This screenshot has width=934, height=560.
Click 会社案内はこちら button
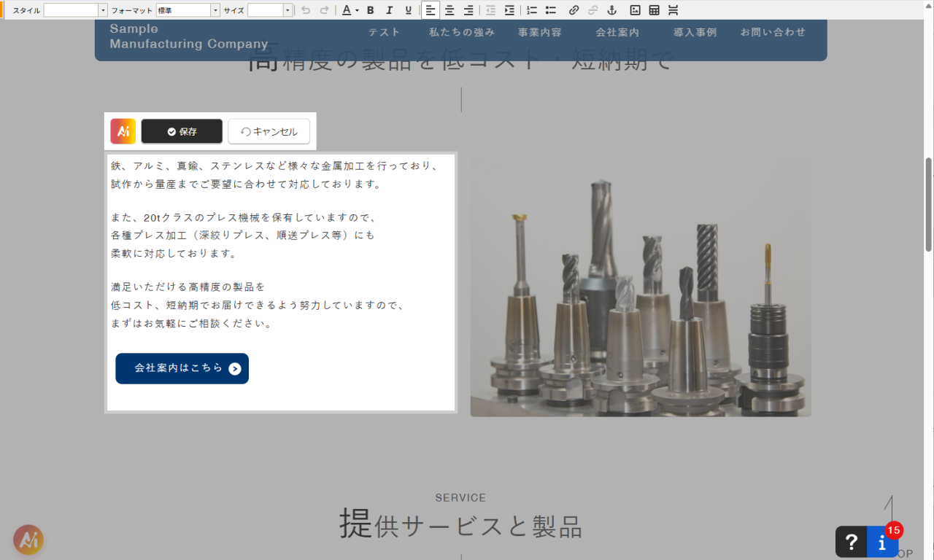point(182,368)
